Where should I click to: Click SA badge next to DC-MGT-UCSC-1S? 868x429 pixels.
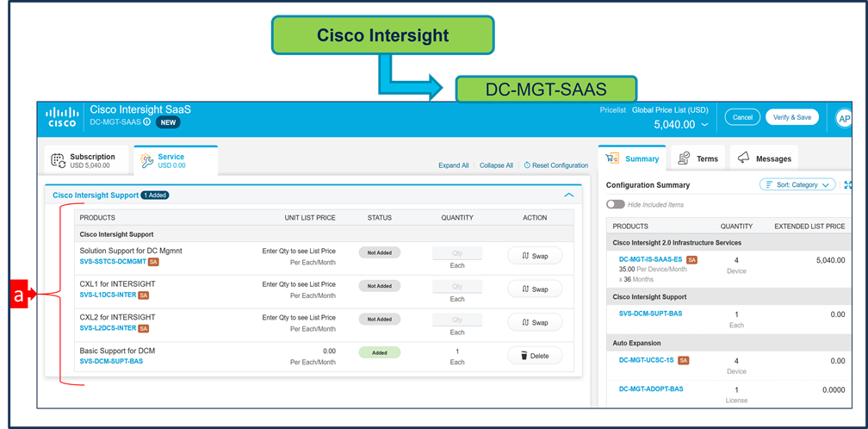[x=684, y=360]
